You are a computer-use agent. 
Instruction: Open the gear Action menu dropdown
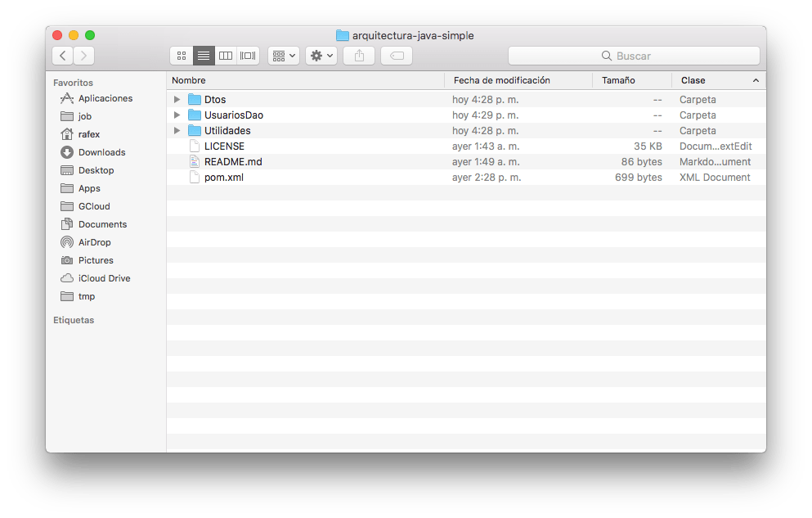321,56
